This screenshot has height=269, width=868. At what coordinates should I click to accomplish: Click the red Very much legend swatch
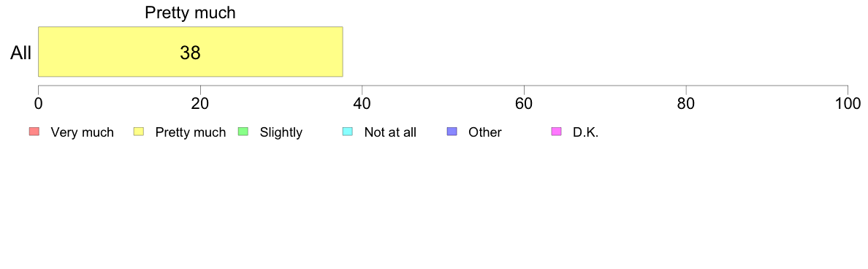[x=34, y=132]
